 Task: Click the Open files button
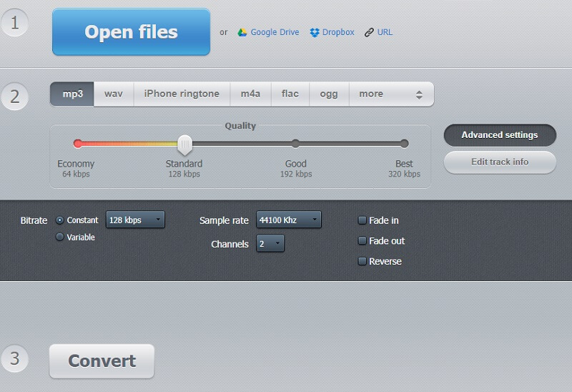tap(131, 31)
